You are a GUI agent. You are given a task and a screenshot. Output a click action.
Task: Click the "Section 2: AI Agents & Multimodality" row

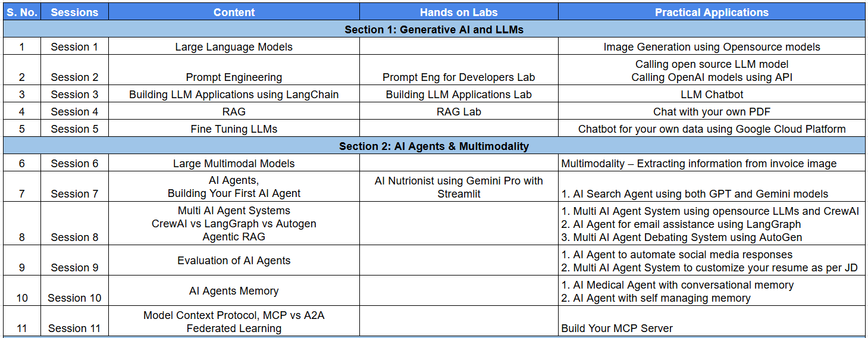[x=434, y=146]
